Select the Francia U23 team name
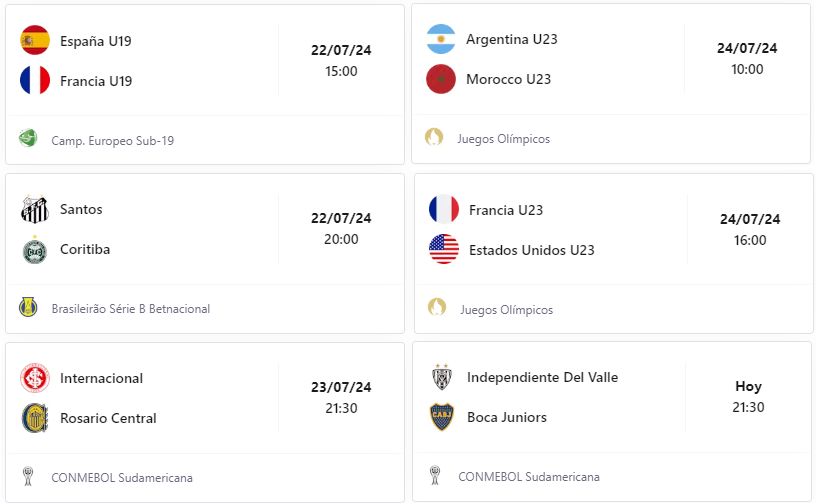 point(506,210)
